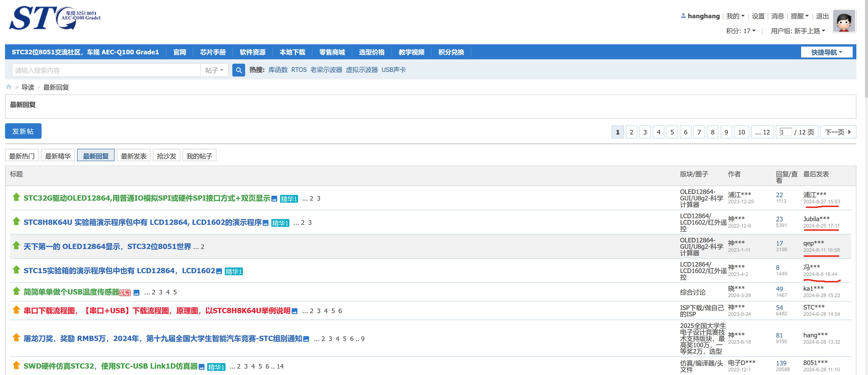Click orange arrow icon beside 屠龙刀奖 thread
Viewport: 868px width, 375px height.
tap(16, 338)
